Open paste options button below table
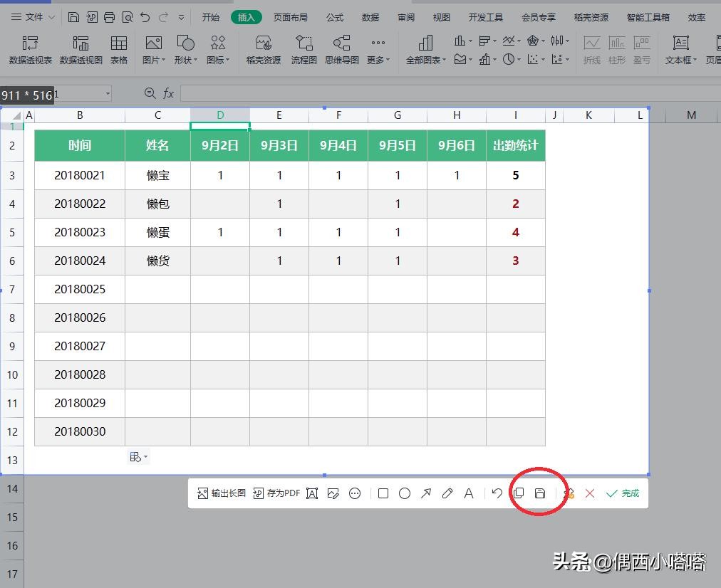 pos(138,457)
